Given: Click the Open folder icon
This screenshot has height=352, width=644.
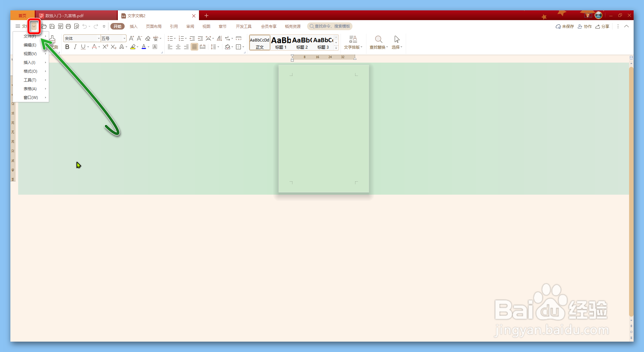Looking at the screenshot, I should pyautogui.click(x=44, y=26).
